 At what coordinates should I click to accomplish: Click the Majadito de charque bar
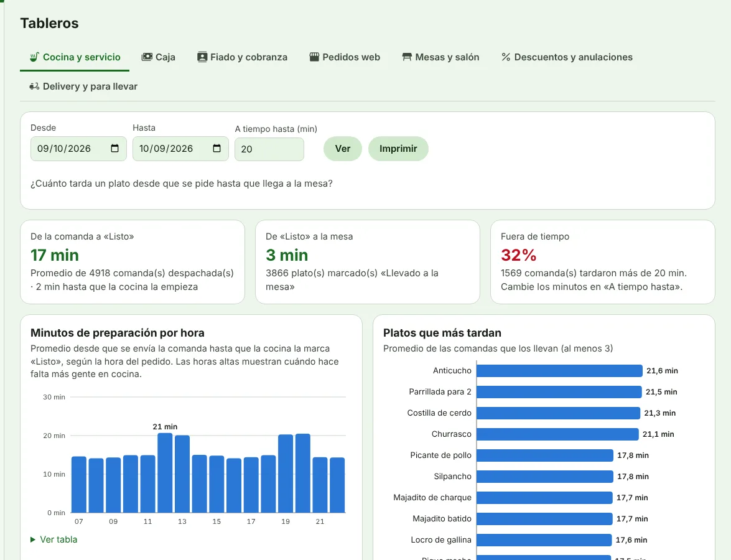544,498
